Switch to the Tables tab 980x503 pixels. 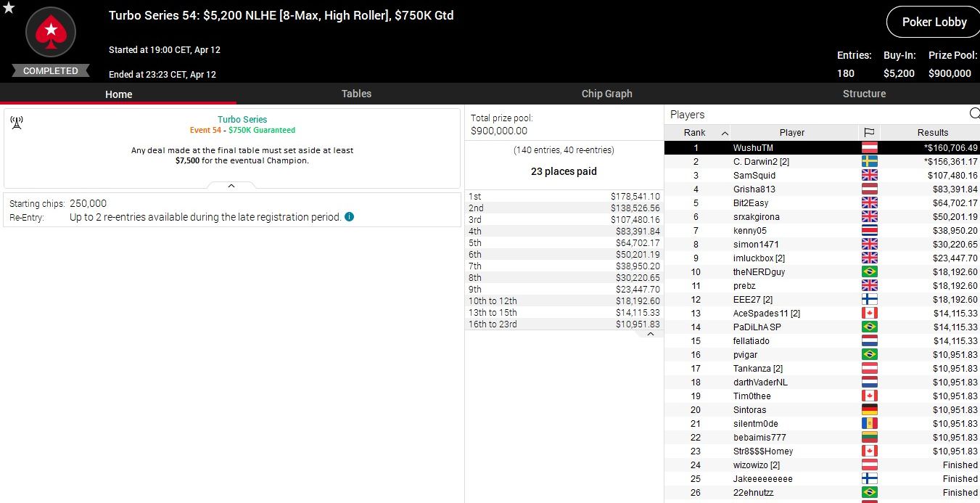pyautogui.click(x=356, y=94)
